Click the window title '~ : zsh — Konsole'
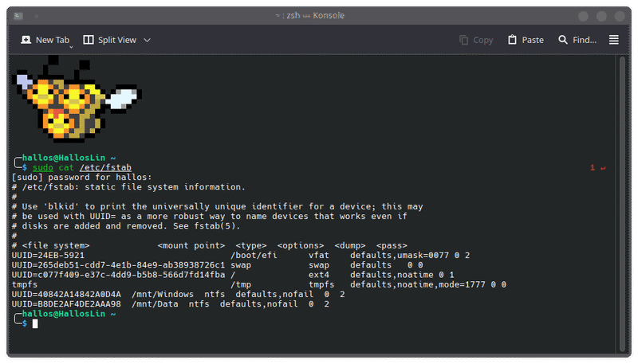 point(318,15)
